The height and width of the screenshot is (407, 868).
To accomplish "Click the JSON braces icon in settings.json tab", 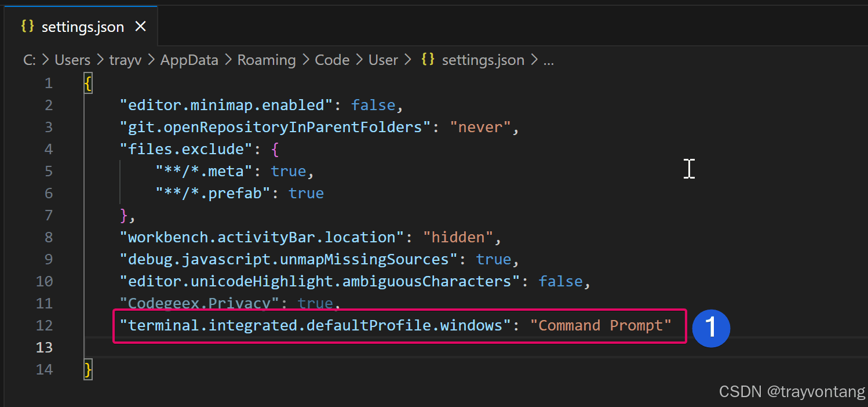I will 27,27.
